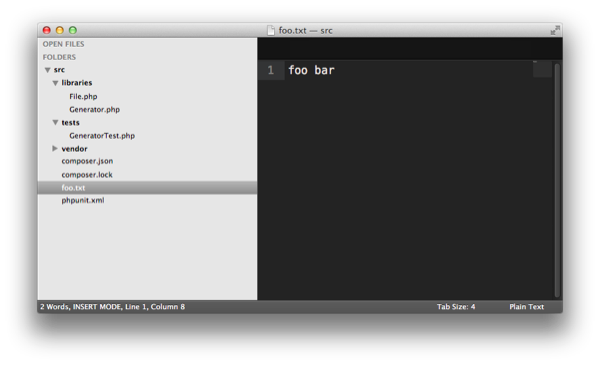Select the src folder label
Image resolution: width=600 pixels, height=365 pixels.
click(x=59, y=70)
